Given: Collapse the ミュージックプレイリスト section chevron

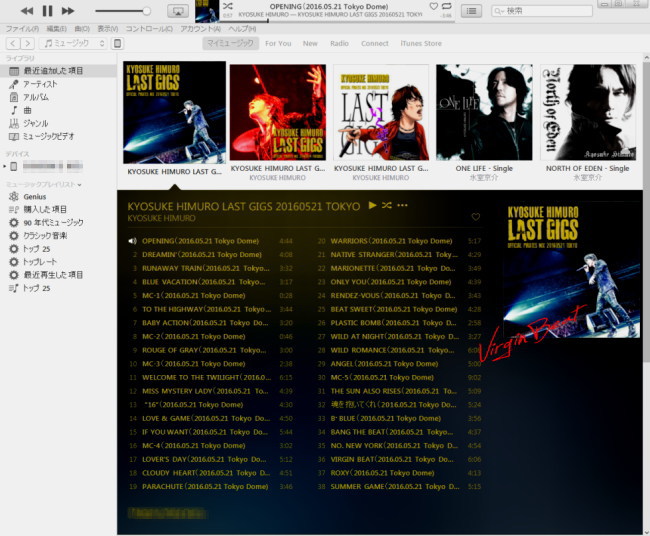Looking at the screenshot, I should click(80, 185).
